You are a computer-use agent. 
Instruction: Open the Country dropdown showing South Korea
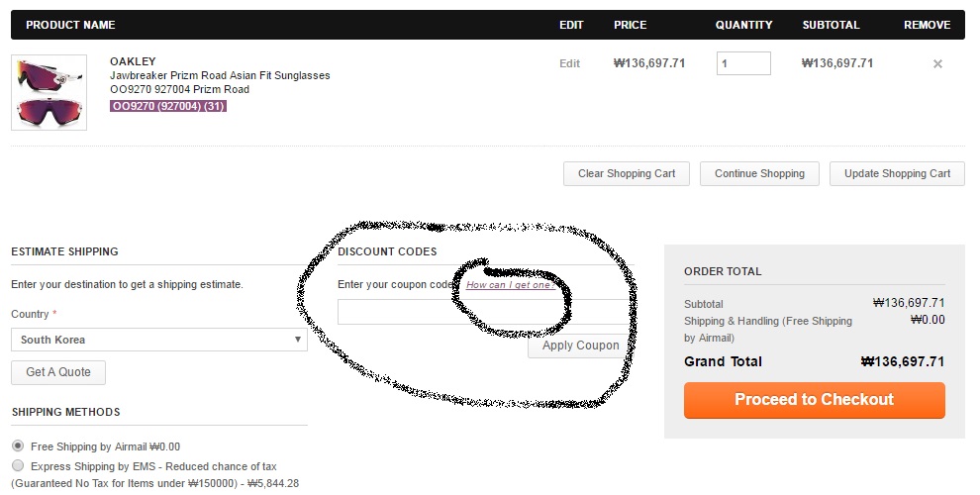click(159, 340)
